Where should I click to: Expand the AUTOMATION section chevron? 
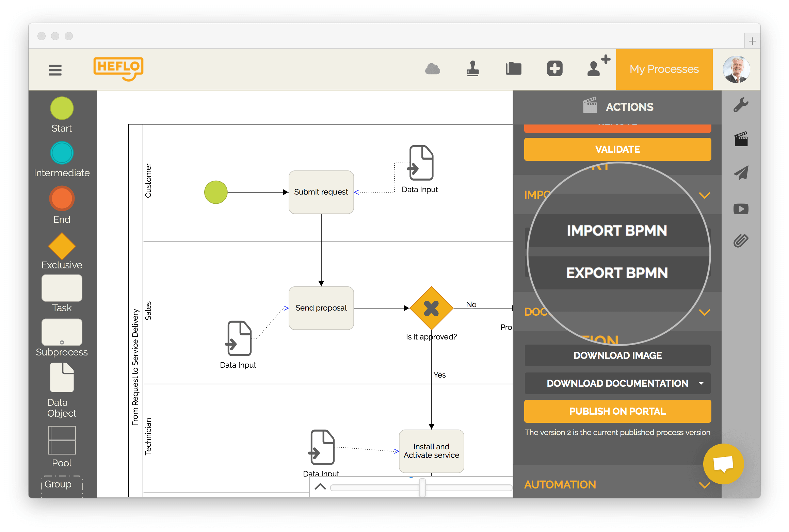point(704,485)
